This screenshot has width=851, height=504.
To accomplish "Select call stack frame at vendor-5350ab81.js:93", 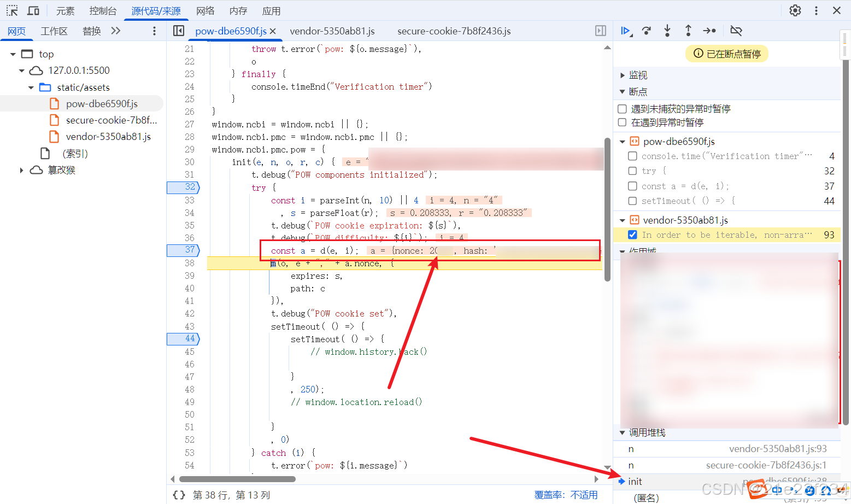I will click(727, 449).
